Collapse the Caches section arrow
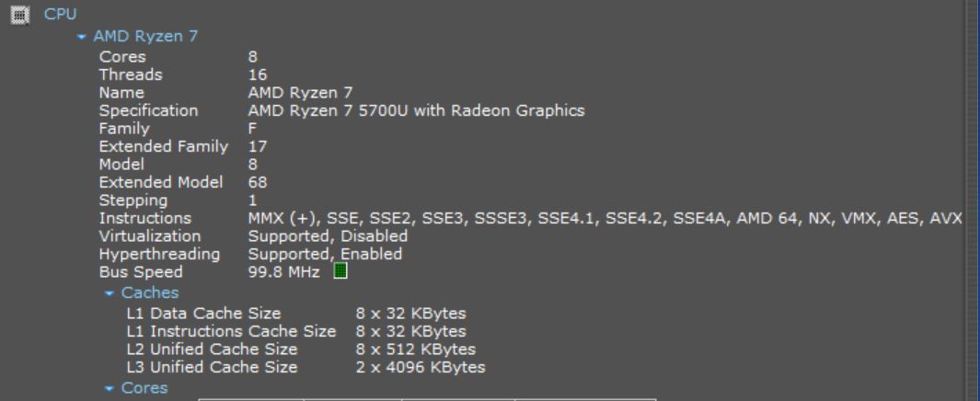The height and width of the screenshot is (401, 980). point(110,293)
